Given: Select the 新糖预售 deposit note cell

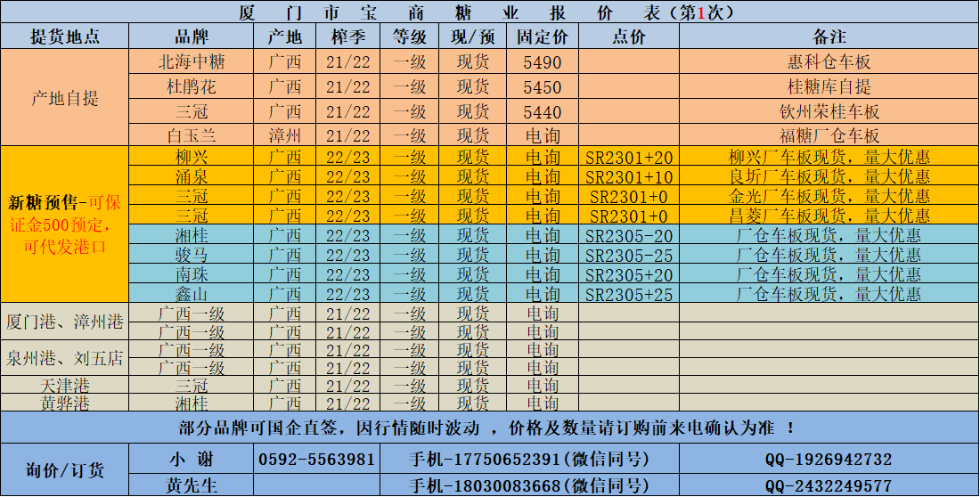Looking at the screenshot, I should [65, 224].
